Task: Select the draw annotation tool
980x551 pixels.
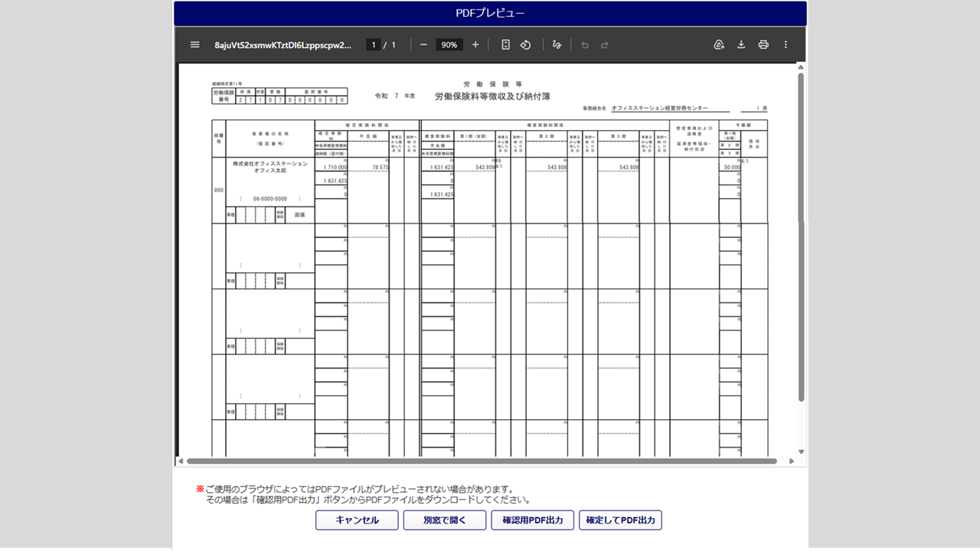Action: pyautogui.click(x=557, y=45)
